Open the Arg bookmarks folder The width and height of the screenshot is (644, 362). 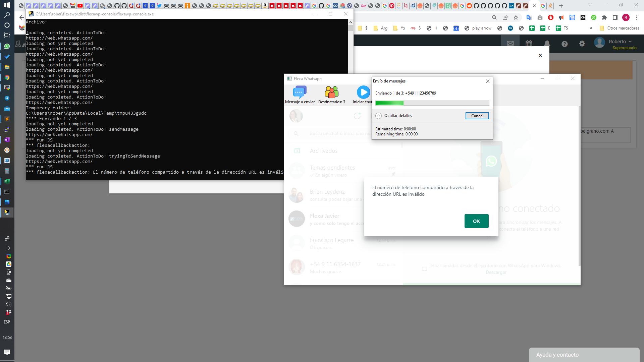click(x=380, y=28)
